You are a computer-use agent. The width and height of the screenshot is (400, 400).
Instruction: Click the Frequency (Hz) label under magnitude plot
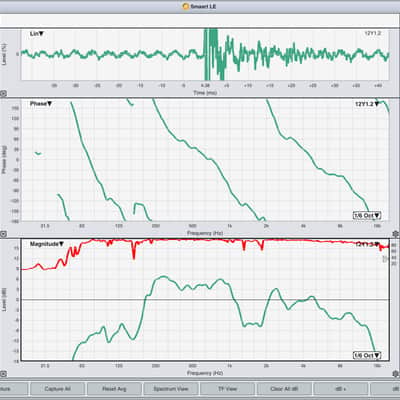click(x=205, y=373)
